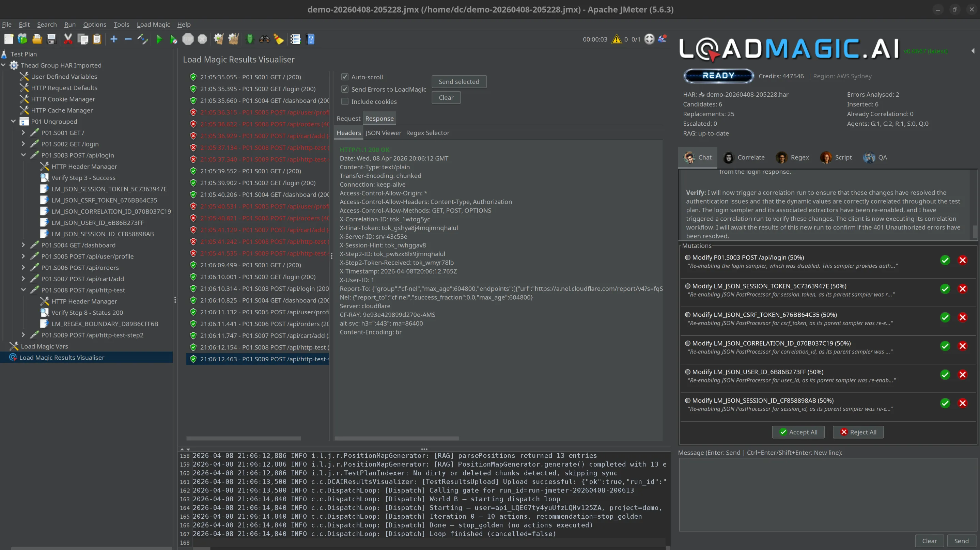Click the Cut scissors toolbar icon
Image resolution: width=980 pixels, height=550 pixels.
point(68,39)
